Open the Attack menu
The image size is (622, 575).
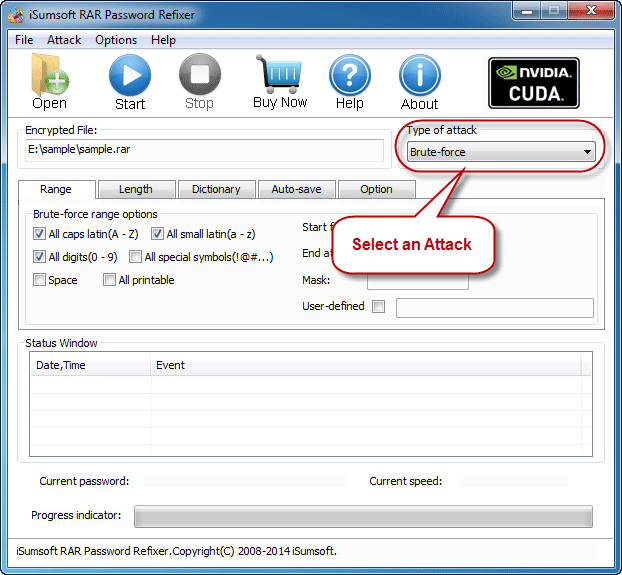(x=64, y=40)
